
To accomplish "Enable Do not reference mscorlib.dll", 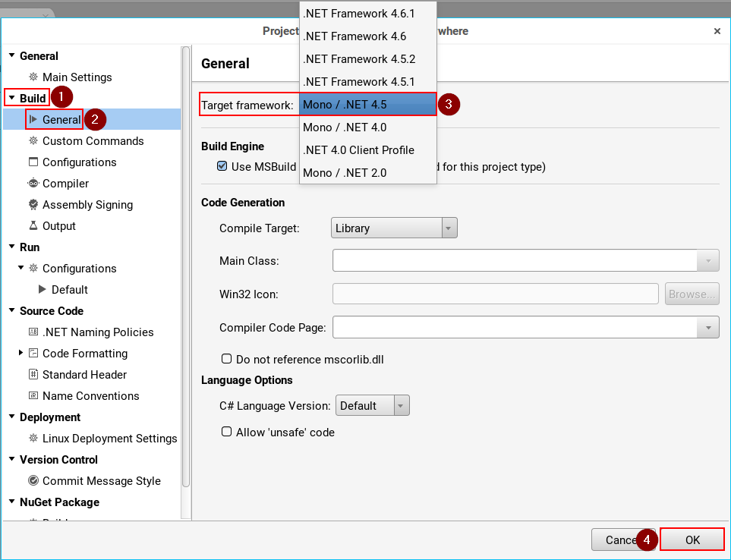I will (226, 359).
